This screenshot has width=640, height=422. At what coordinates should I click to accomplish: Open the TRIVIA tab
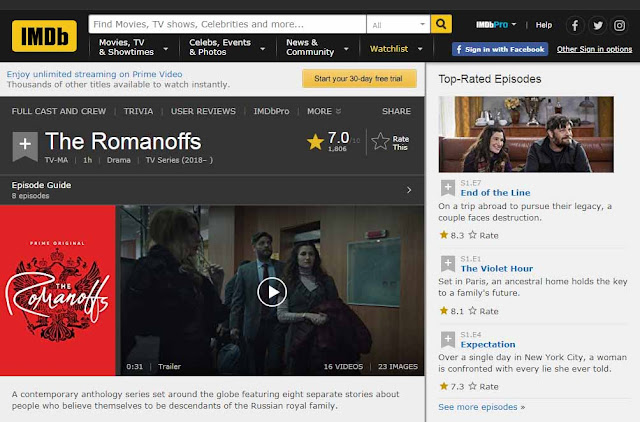tap(138, 111)
